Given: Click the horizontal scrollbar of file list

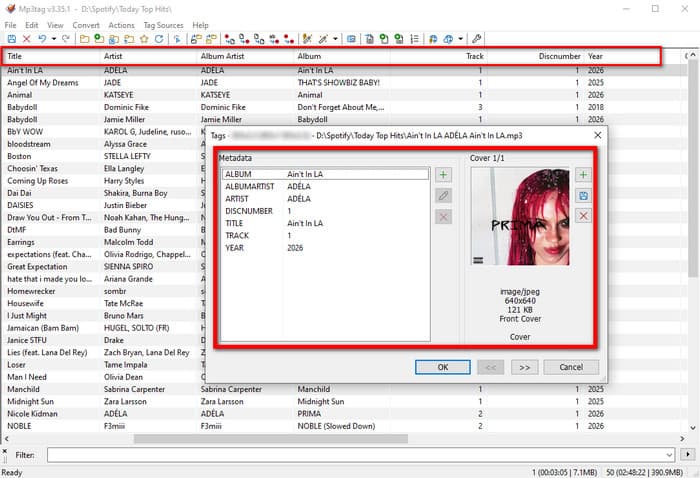Looking at the screenshot, I should tap(271, 439).
